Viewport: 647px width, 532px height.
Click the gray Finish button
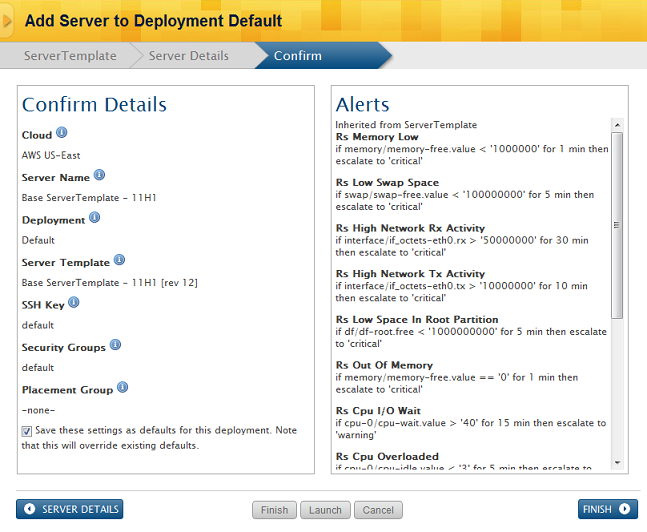[x=274, y=510]
